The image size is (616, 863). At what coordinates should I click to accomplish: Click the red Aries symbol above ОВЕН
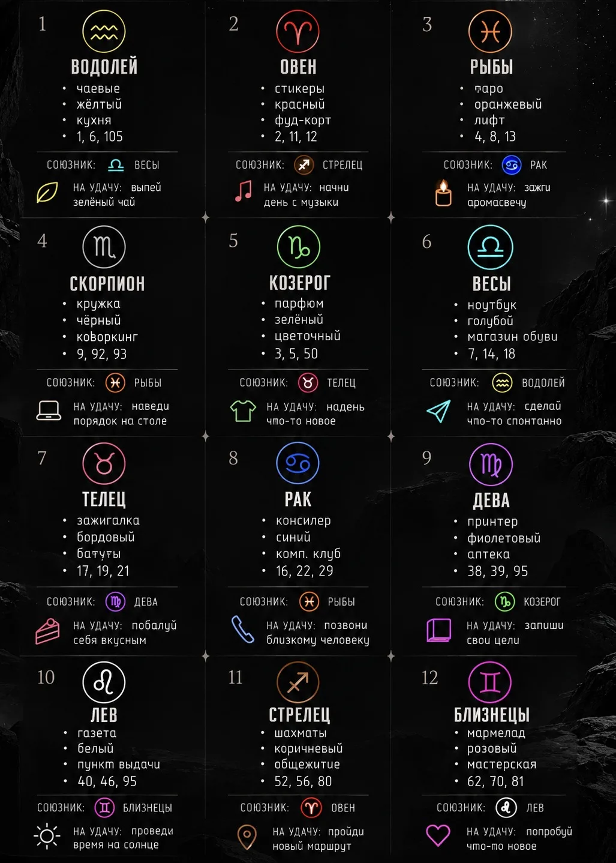click(x=298, y=31)
